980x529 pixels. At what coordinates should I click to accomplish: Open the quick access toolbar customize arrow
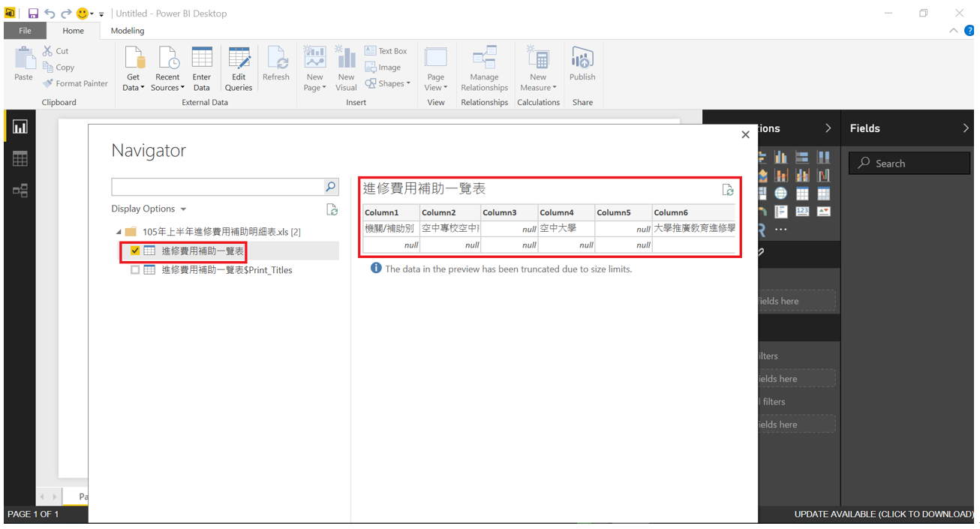101,14
